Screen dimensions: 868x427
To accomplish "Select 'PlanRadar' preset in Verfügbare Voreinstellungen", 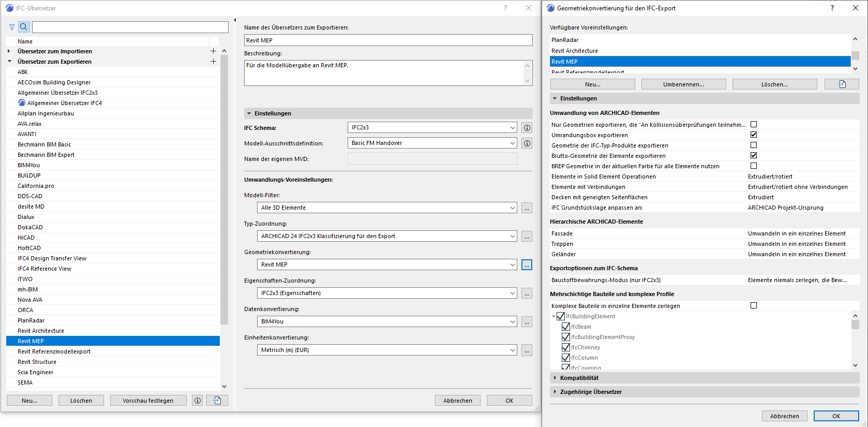I will [700, 40].
